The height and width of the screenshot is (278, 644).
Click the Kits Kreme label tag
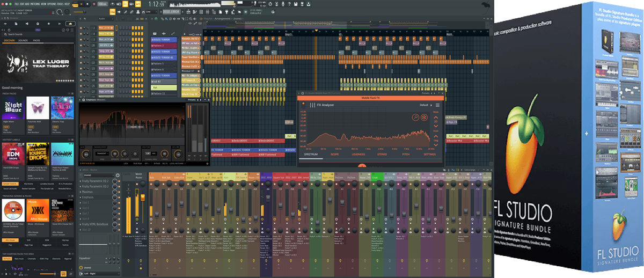[28, 184]
